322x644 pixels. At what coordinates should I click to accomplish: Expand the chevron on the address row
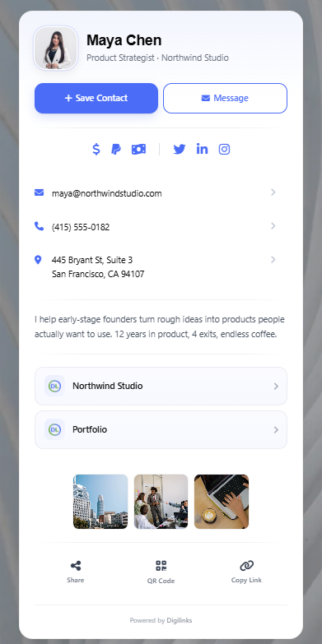coord(273,260)
